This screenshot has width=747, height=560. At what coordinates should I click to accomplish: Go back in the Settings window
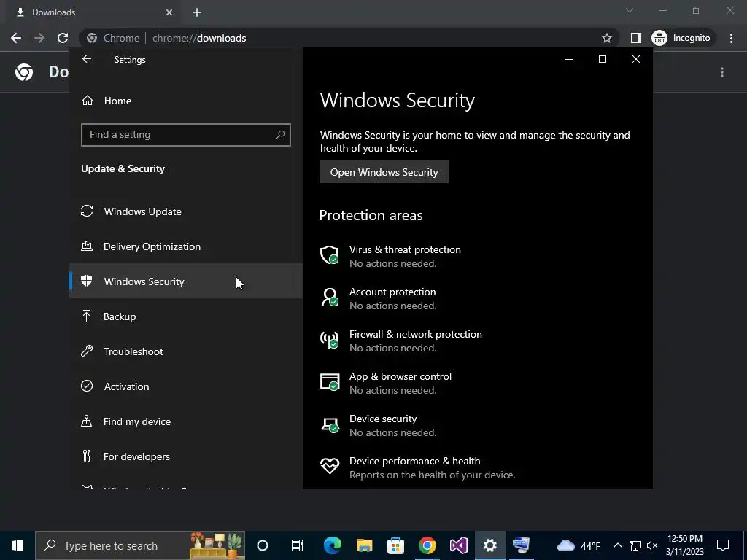tap(86, 59)
